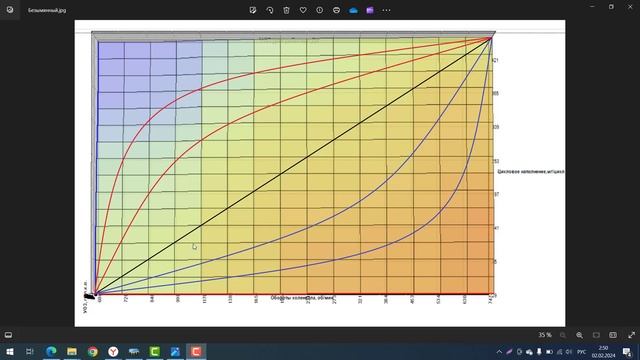Zoom out with the minus magnifier
The width and height of the screenshot is (640, 360).
coord(562,335)
